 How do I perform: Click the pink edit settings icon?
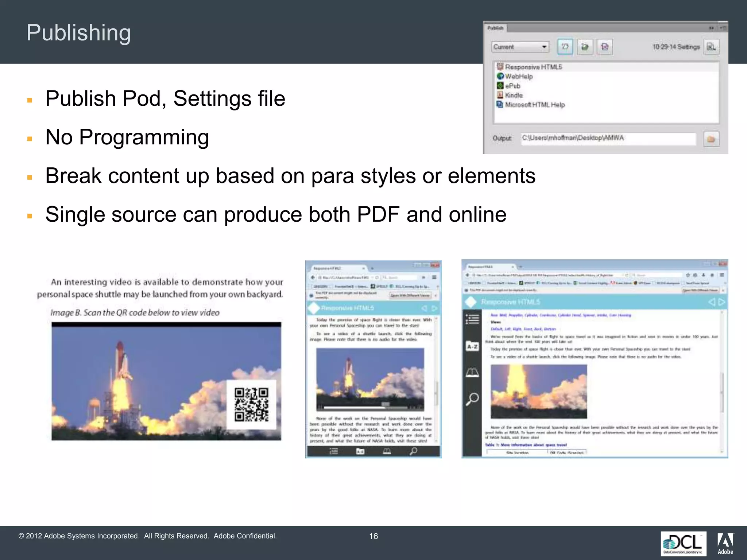[605, 47]
